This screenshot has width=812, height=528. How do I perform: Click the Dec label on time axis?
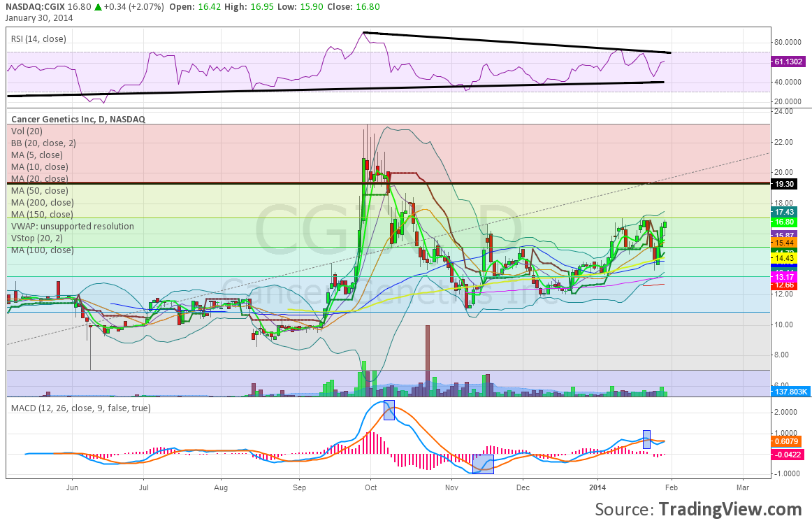coord(523,487)
